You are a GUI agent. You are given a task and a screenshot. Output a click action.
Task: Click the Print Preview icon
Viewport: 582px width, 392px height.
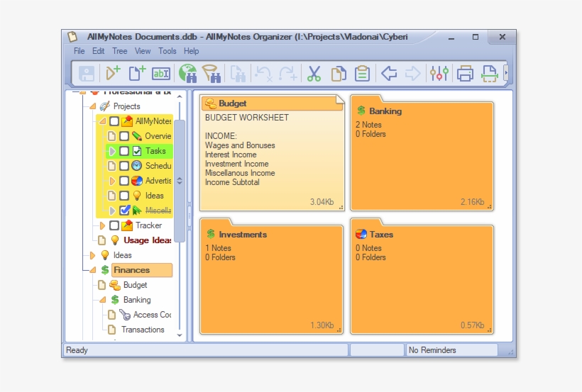[489, 74]
